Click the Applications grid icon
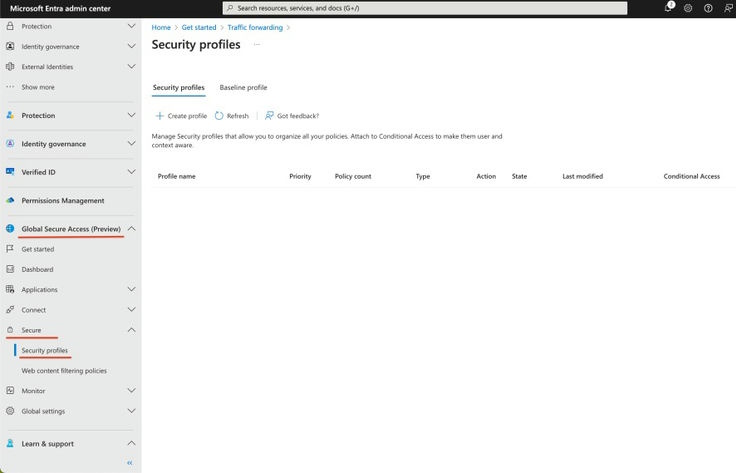 click(x=10, y=289)
